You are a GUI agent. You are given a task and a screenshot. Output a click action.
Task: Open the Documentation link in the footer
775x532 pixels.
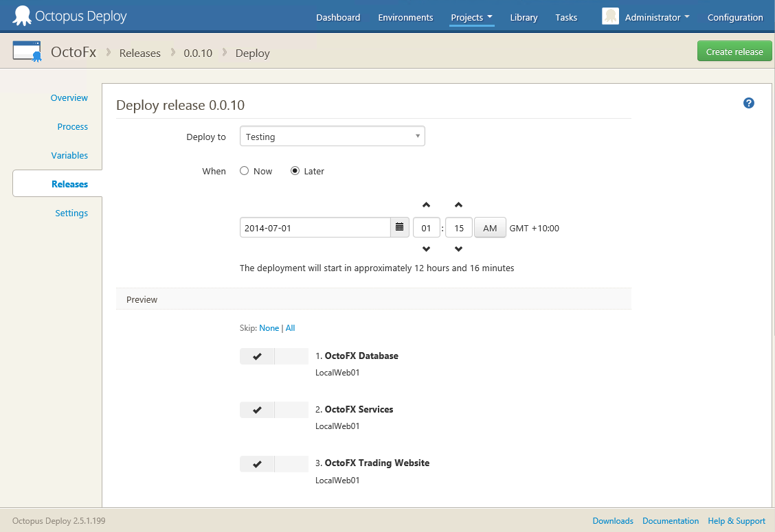point(671,520)
